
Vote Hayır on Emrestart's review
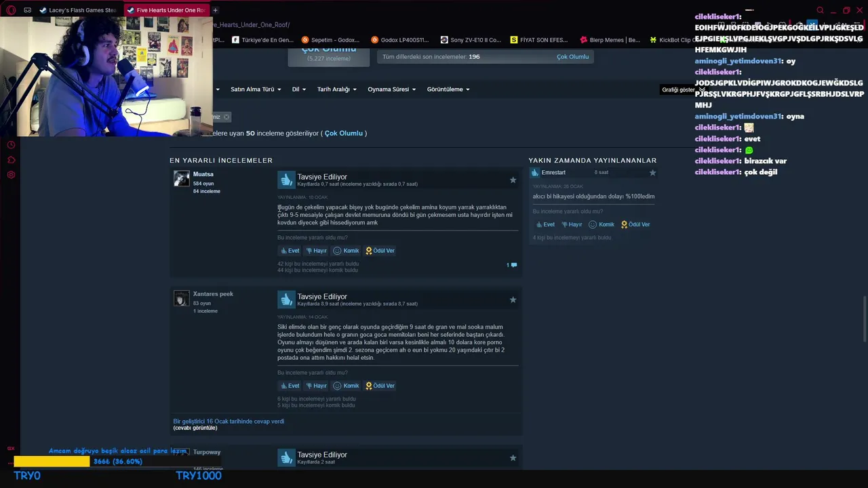click(x=572, y=224)
